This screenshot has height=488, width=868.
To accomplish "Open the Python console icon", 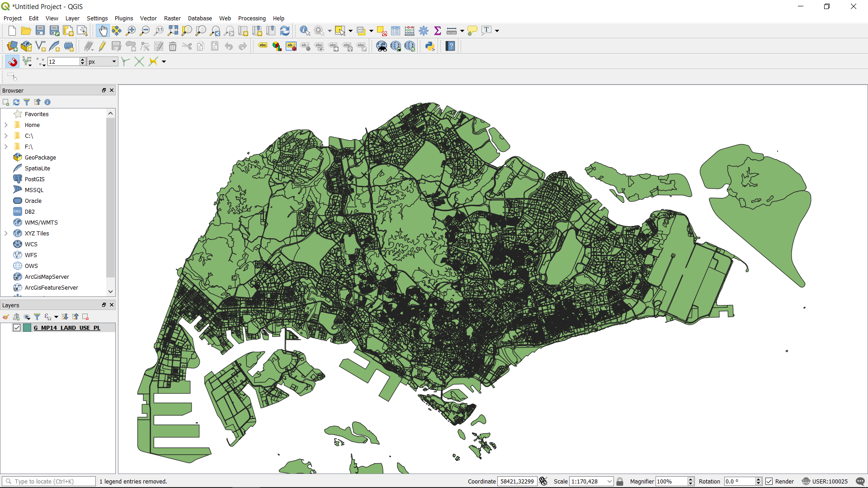I will (430, 46).
